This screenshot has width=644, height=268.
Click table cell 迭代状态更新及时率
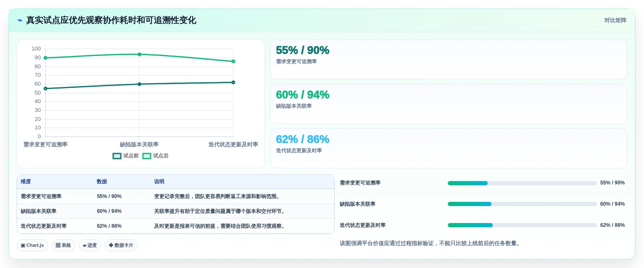click(44, 226)
